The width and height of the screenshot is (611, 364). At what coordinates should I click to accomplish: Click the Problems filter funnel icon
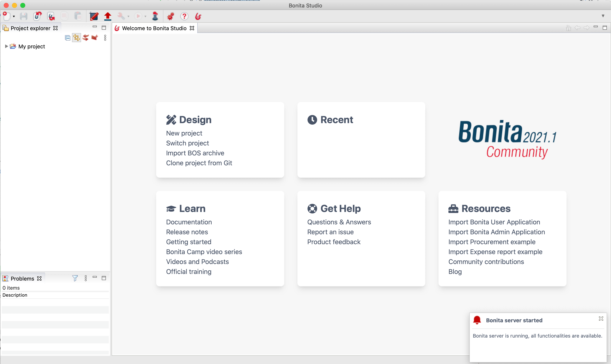pos(75,278)
